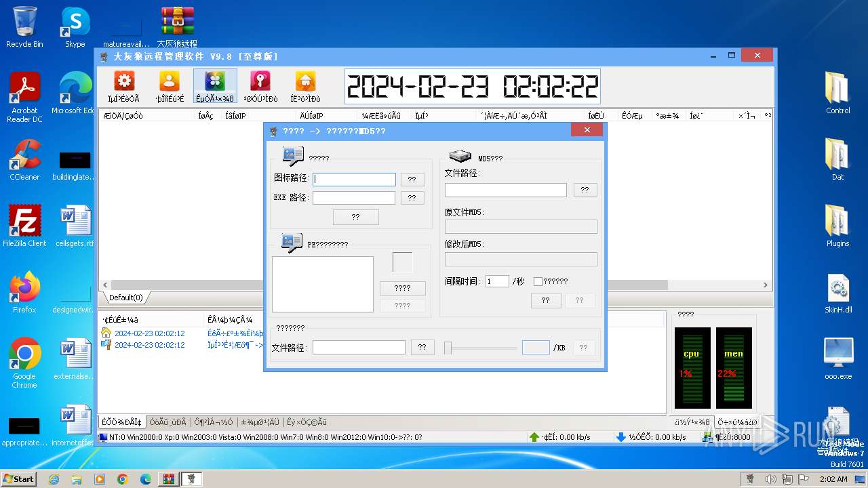868x488 pixels.
Task: Select the fifth bottom tab
Action: [307, 422]
